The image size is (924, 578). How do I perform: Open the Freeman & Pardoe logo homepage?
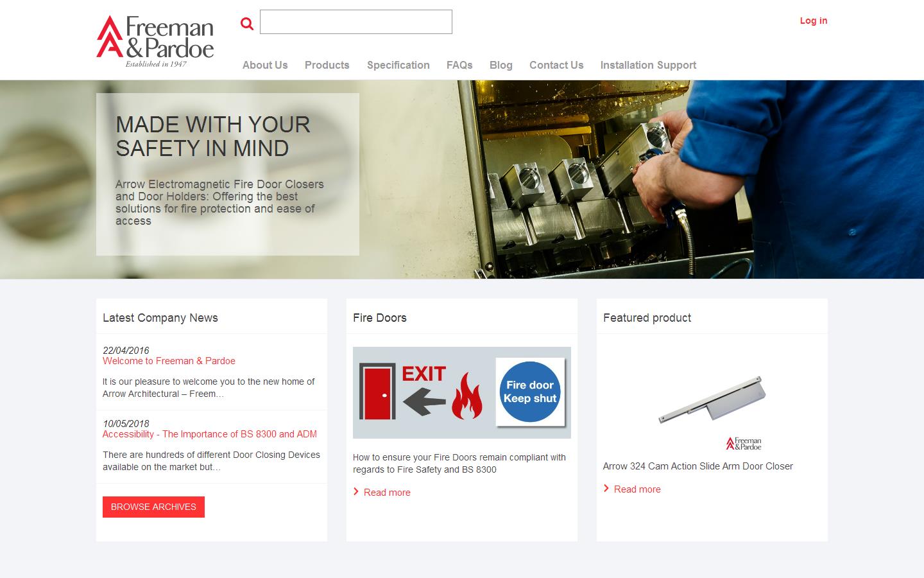pyautogui.click(x=155, y=41)
